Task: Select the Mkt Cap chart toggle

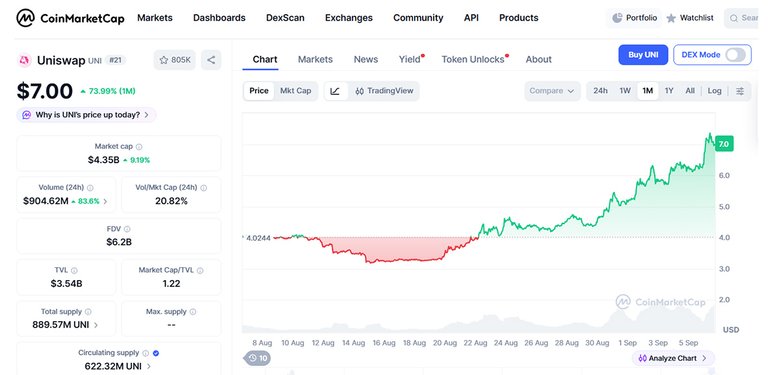Action: [x=295, y=91]
